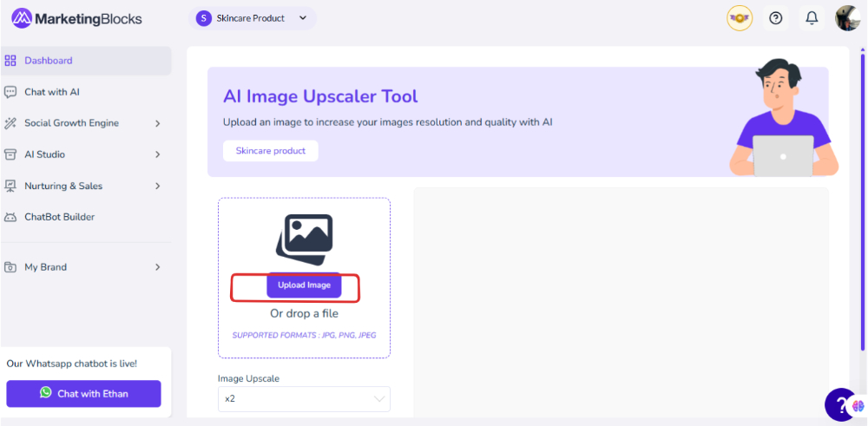Click the purple S workspace avatar
The height and width of the screenshot is (426, 868).
click(204, 18)
